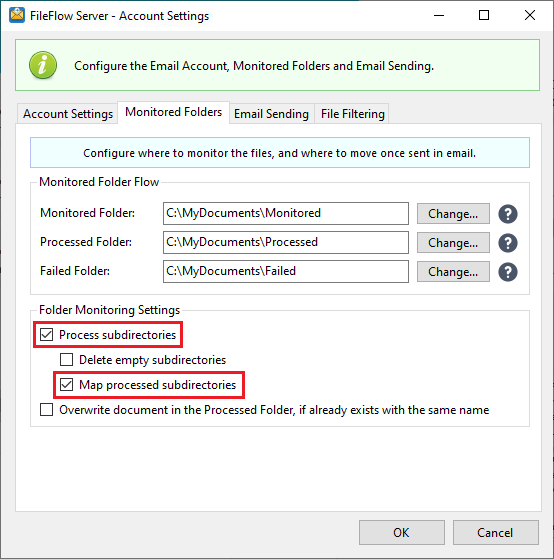
Task: Click the help icon for Processed Folder
Action: coord(508,243)
